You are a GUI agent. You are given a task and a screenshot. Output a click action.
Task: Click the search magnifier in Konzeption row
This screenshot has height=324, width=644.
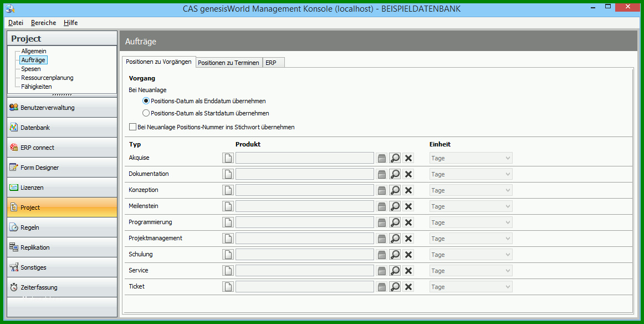(x=395, y=190)
